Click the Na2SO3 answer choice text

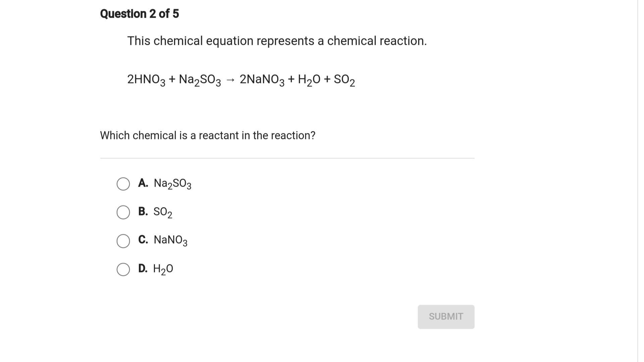click(172, 184)
